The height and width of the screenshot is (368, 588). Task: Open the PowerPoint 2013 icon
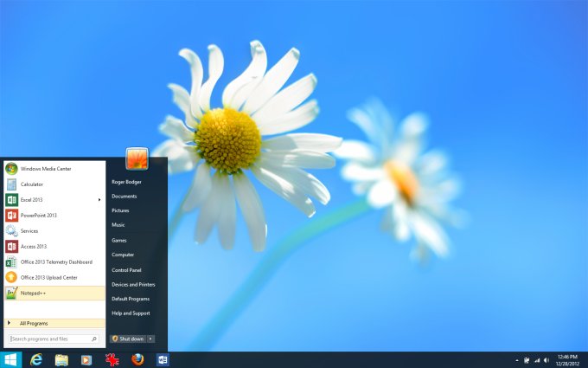point(11,215)
